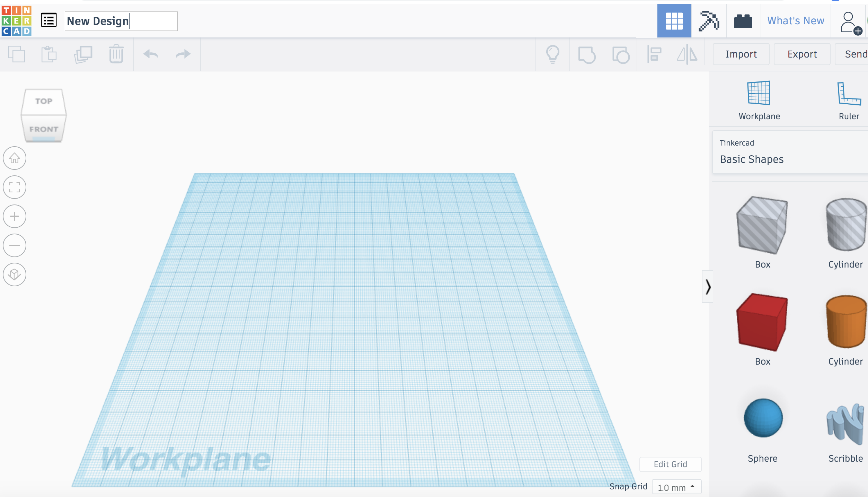868x497 pixels.
Task: Click the New Design name input field
Action: [120, 21]
